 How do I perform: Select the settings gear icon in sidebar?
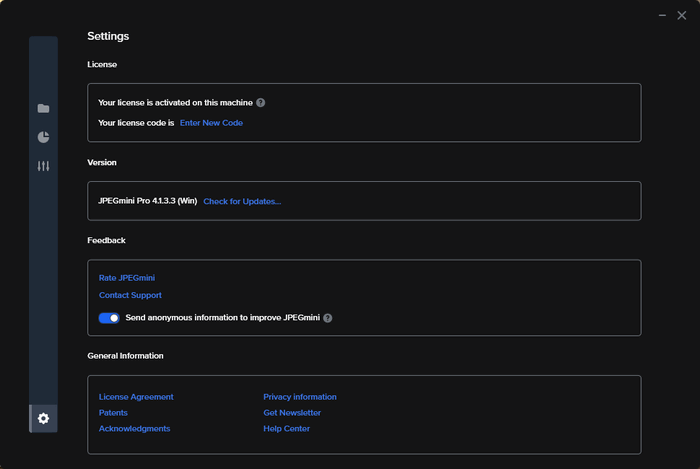pos(43,418)
